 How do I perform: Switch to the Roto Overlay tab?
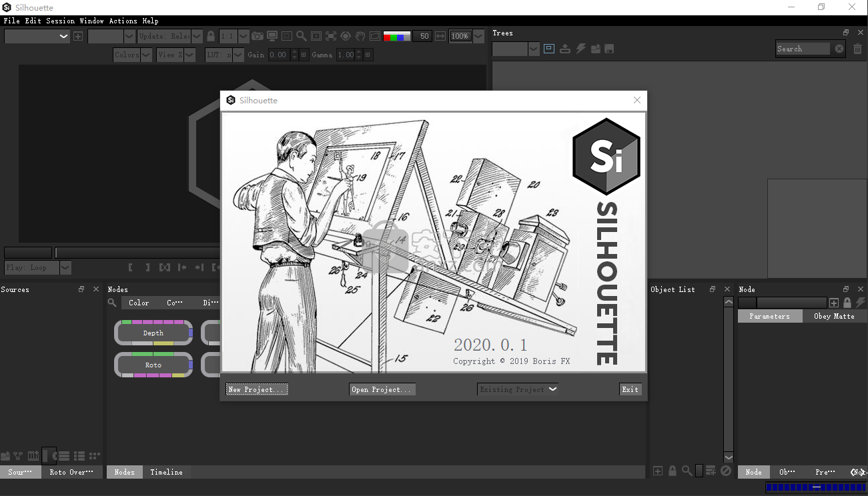(71, 472)
